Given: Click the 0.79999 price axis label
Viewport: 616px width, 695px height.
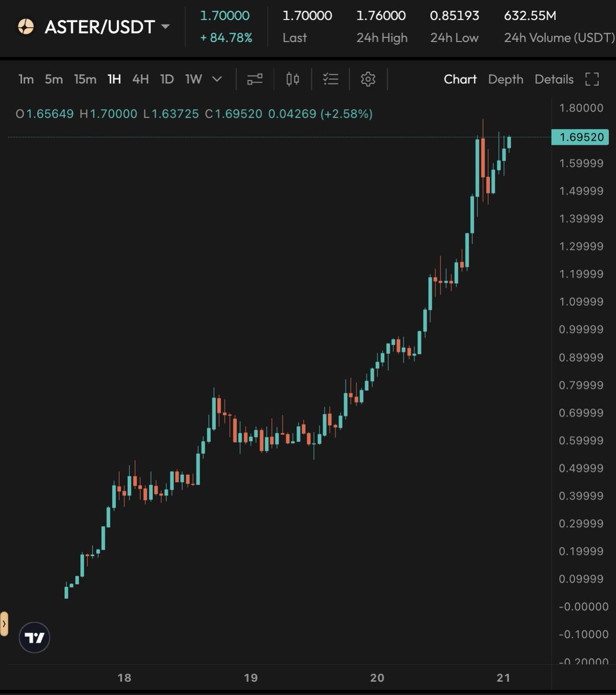Looking at the screenshot, I should click(x=581, y=385).
